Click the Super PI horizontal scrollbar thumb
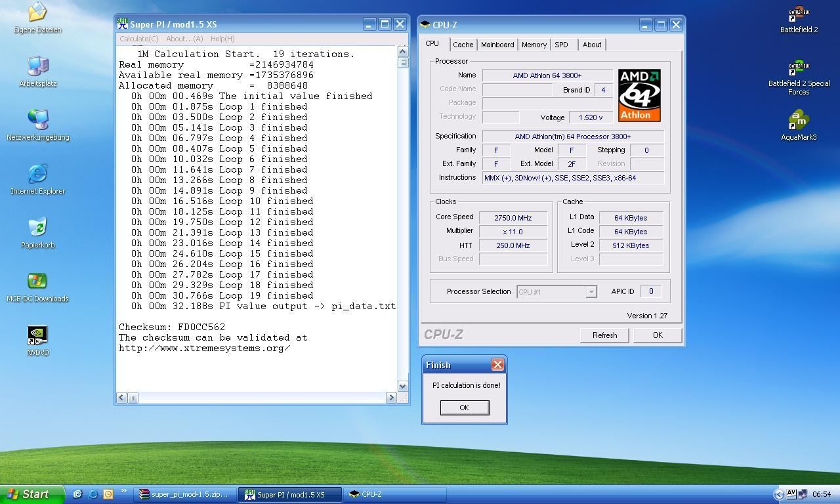This screenshot has width=840, height=504. click(x=133, y=398)
